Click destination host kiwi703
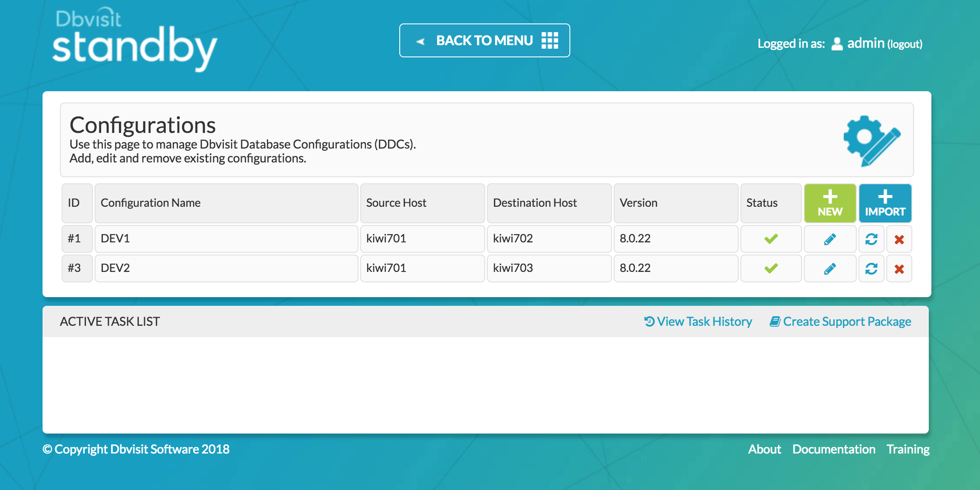 pos(549,268)
